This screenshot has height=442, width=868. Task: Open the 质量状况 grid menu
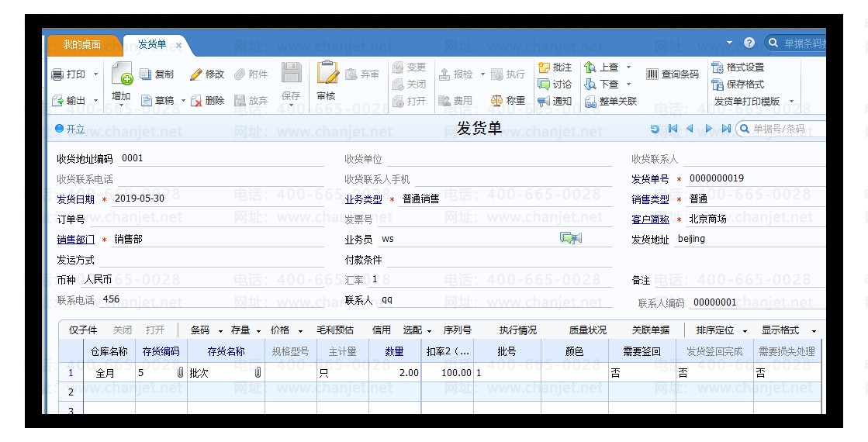click(587, 330)
